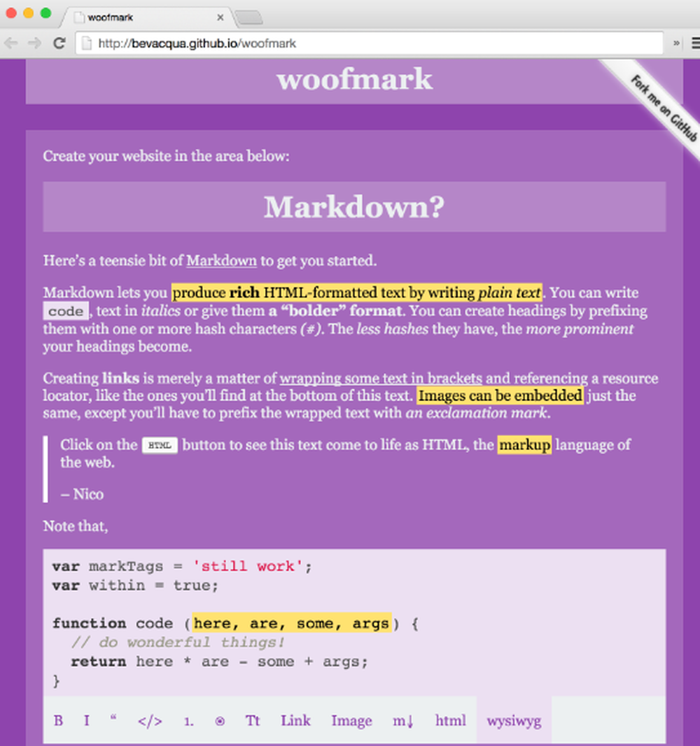This screenshot has width=700, height=746.
Task: Insert a link using the Link button
Action: point(295,720)
